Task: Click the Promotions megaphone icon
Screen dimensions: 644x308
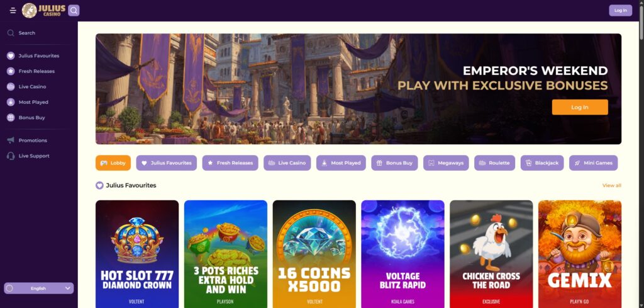Action: [11, 140]
